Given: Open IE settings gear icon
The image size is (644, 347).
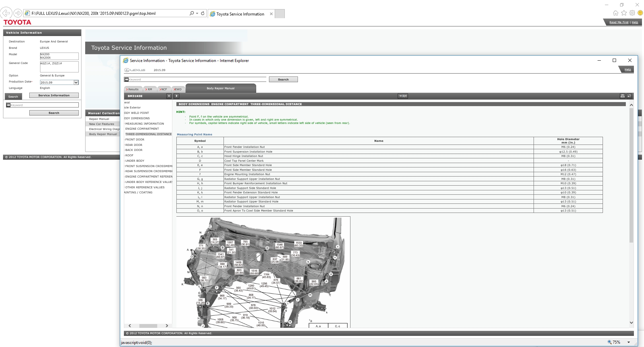Looking at the screenshot, I should [632, 13].
